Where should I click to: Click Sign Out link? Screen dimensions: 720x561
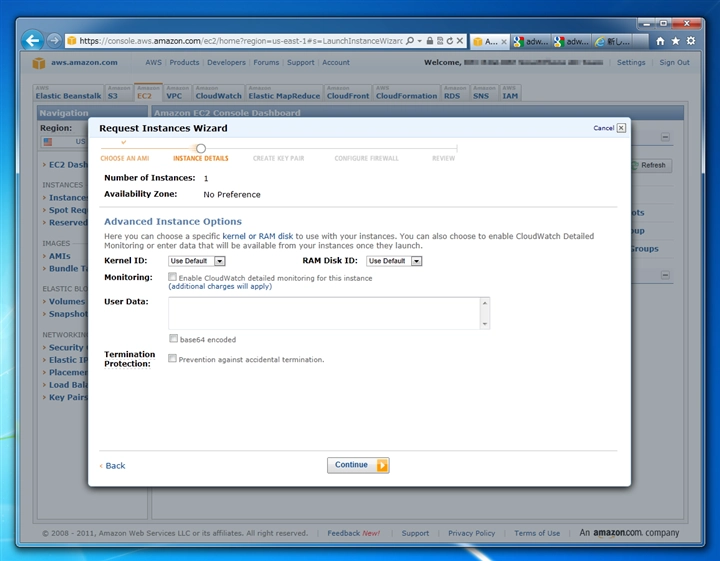674,62
